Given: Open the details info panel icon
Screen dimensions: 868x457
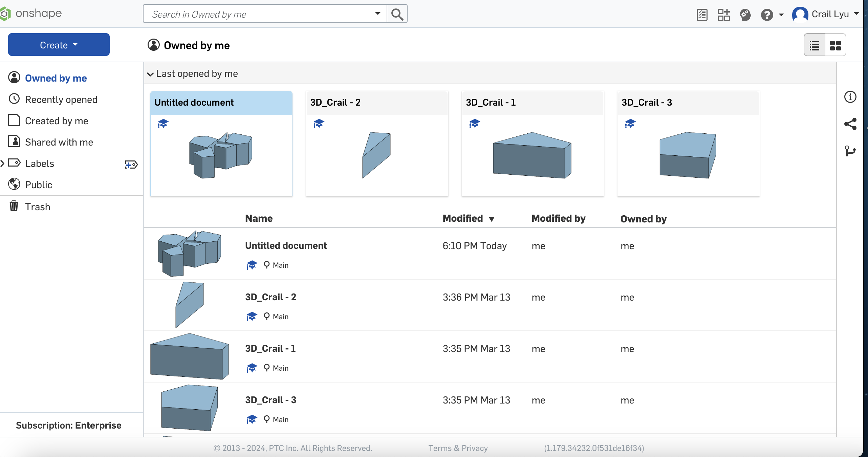Looking at the screenshot, I should [x=850, y=97].
